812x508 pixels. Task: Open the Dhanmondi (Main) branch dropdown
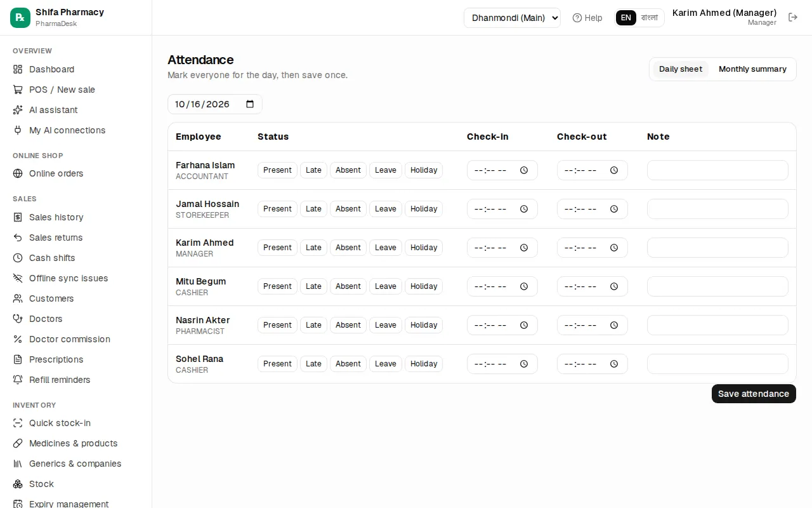(512, 18)
